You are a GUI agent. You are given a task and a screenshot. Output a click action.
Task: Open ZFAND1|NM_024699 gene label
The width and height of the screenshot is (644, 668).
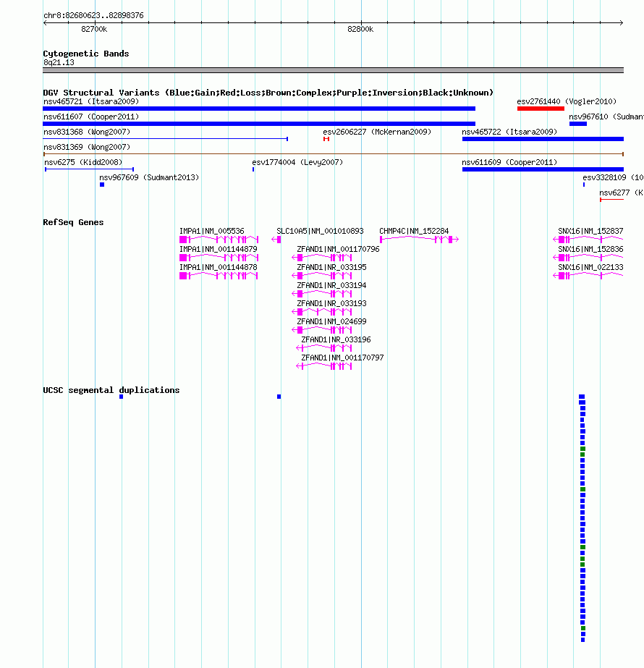[x=332, y=321]
